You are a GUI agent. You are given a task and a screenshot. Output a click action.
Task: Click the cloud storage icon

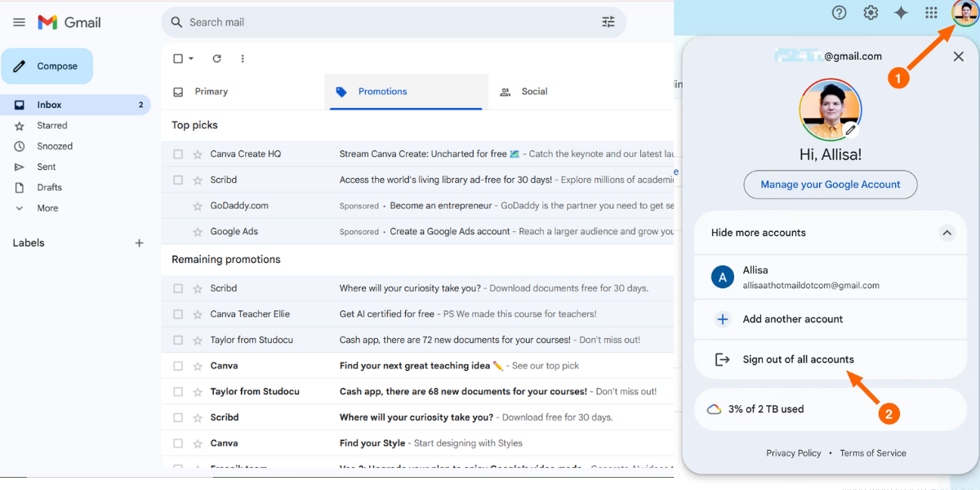pyautogui.click(x=714, y=409)
